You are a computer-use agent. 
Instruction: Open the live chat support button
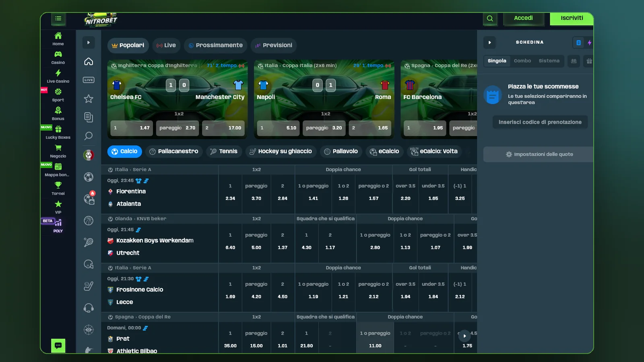pos(58,346)
